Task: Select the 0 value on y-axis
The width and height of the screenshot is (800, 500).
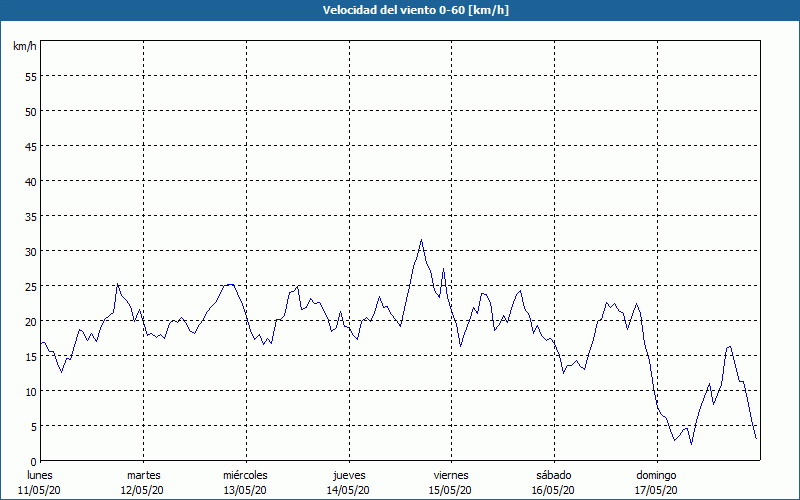Action: (34, 462)
